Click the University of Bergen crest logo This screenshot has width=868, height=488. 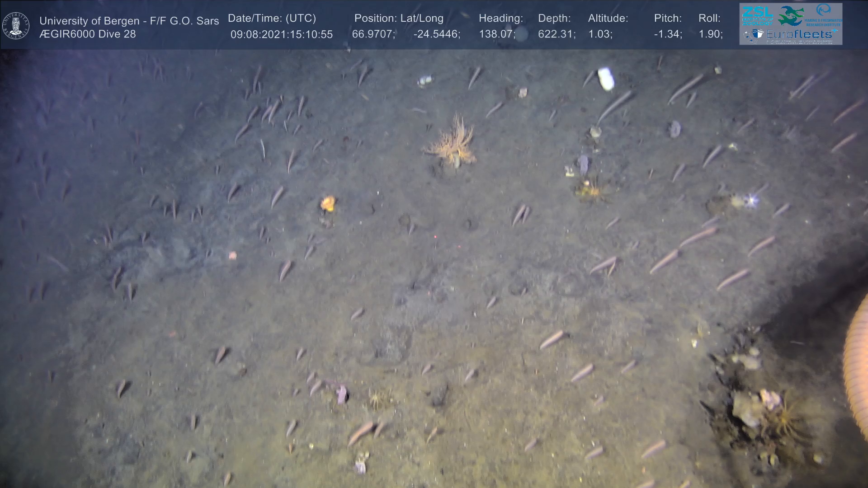tap(16, 25)
